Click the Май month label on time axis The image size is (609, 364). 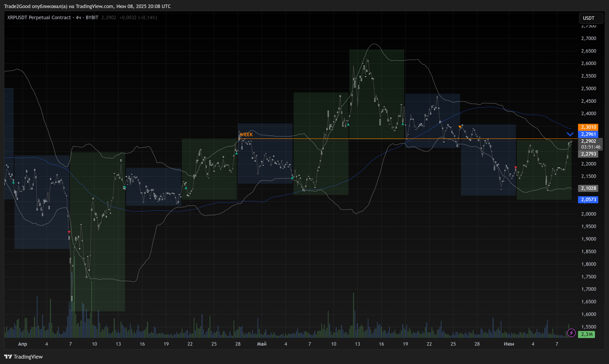tap(262, 344)
